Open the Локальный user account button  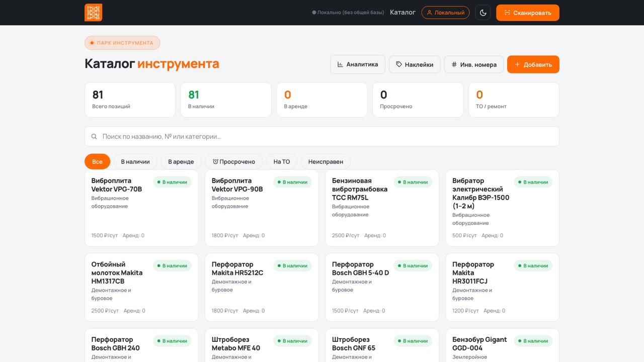446,13
